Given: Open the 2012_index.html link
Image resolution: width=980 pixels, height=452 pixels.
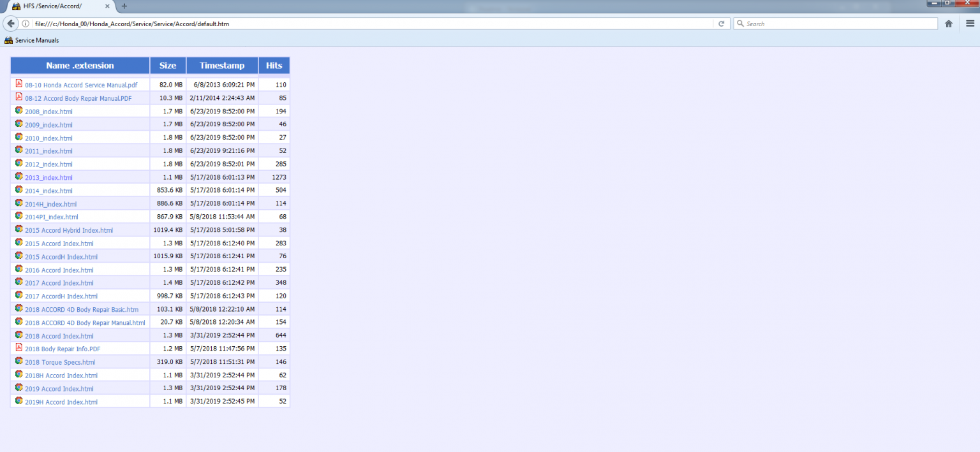Looking at the screenshot, I should coord(48,164).
